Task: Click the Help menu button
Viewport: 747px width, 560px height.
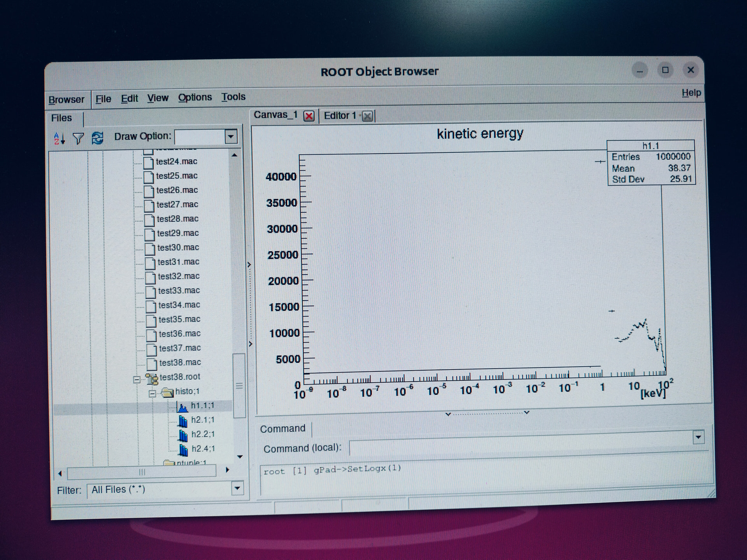Action: point(691,93)
